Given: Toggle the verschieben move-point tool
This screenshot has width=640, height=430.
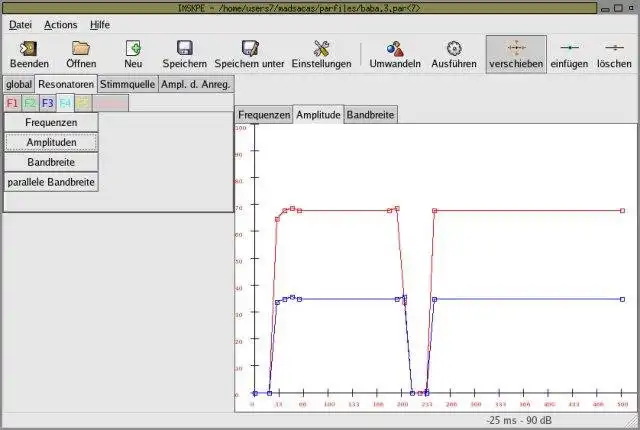Looking at the screenshot, I should click(x=516, y=54).
